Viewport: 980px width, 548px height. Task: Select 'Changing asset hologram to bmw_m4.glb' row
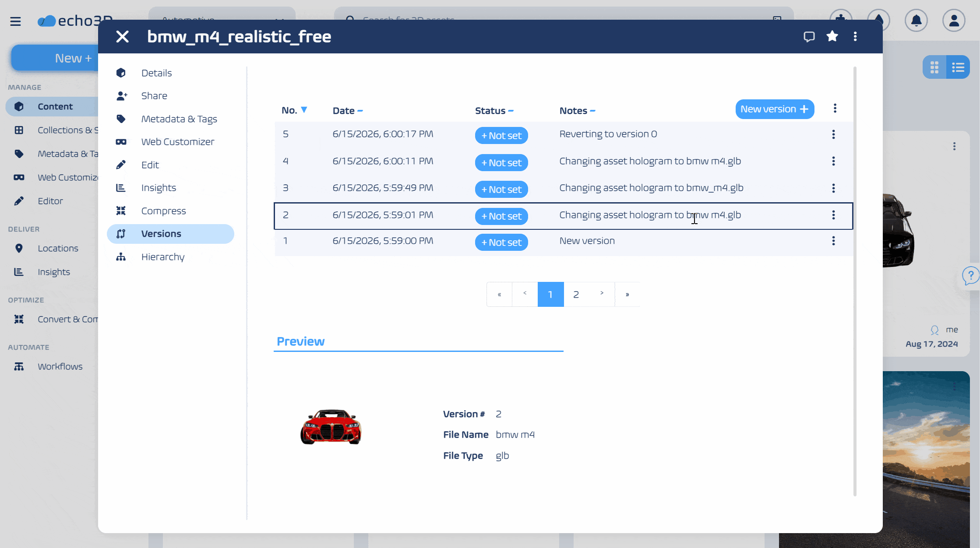click(564, 188)
